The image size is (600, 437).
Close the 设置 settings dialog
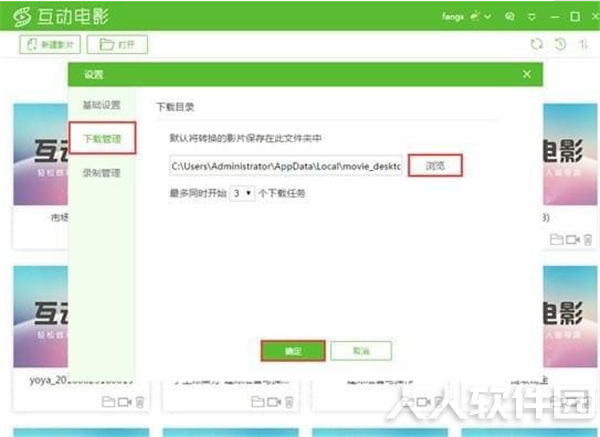[527, 74]
